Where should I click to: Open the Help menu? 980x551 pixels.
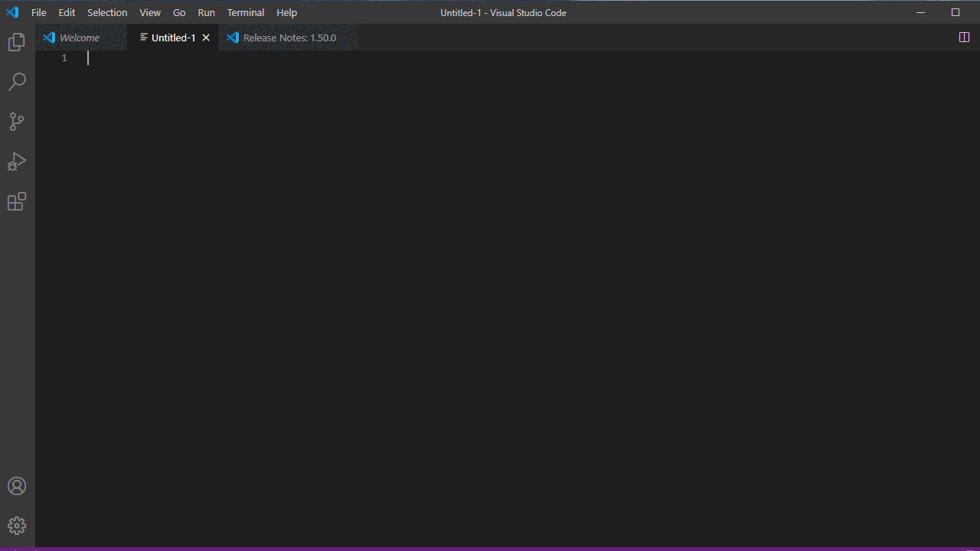tap(286, 12)
